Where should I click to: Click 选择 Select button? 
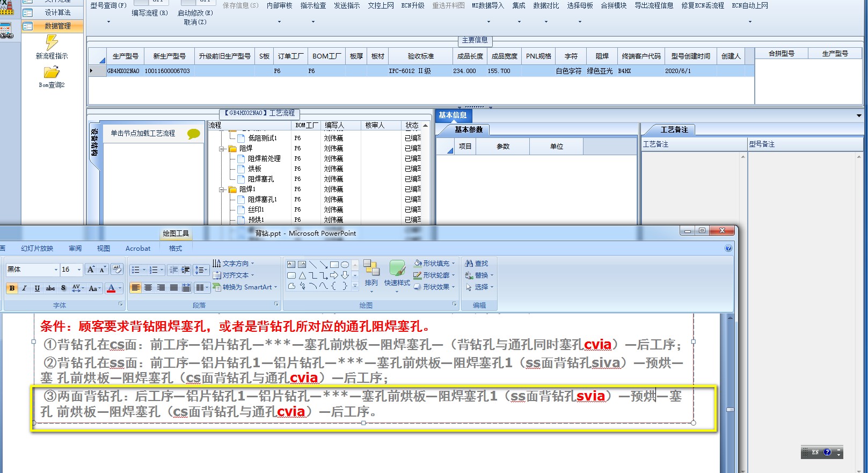[479, 287]
